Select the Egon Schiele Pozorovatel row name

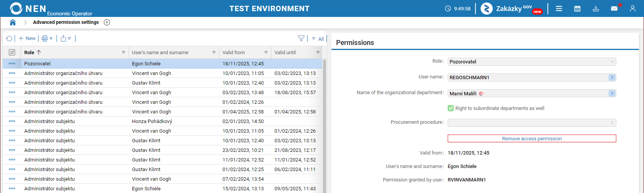[x=146, y=63]
